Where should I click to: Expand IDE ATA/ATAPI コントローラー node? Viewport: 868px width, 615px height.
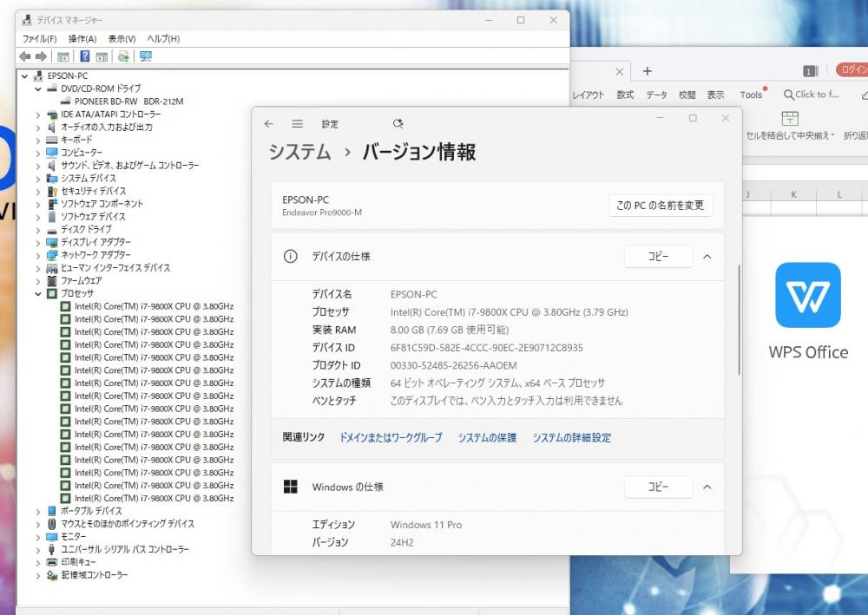(x=37, y=114)
